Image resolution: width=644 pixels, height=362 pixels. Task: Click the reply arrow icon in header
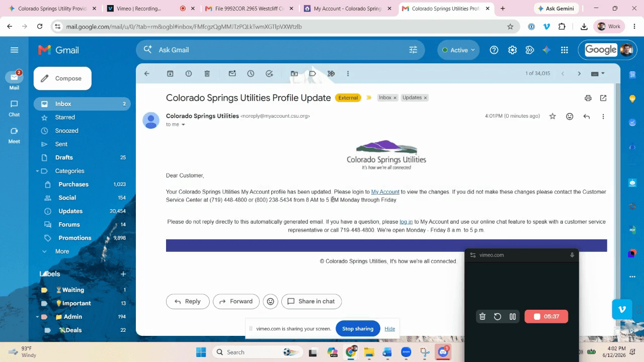[587, 116]
